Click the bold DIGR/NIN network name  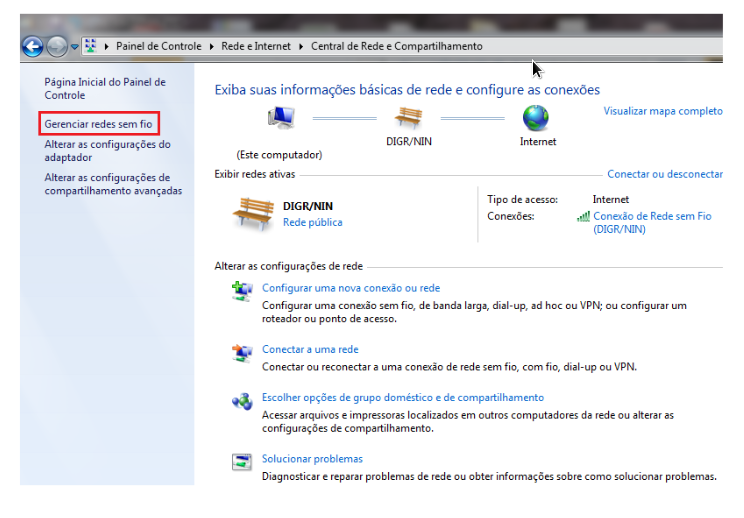pyautogui.click(x=307, y=206)
